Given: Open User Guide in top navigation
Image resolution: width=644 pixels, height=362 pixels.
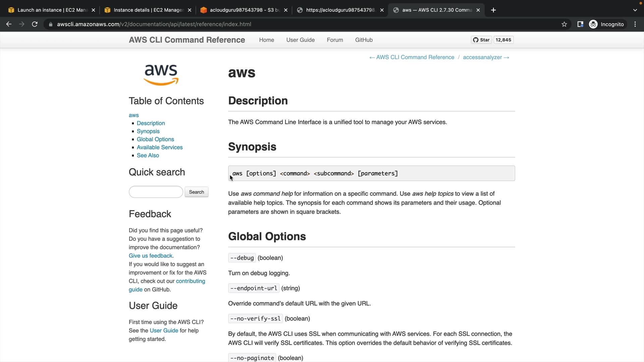Looking at the screenshot, I should pos(300,40).
